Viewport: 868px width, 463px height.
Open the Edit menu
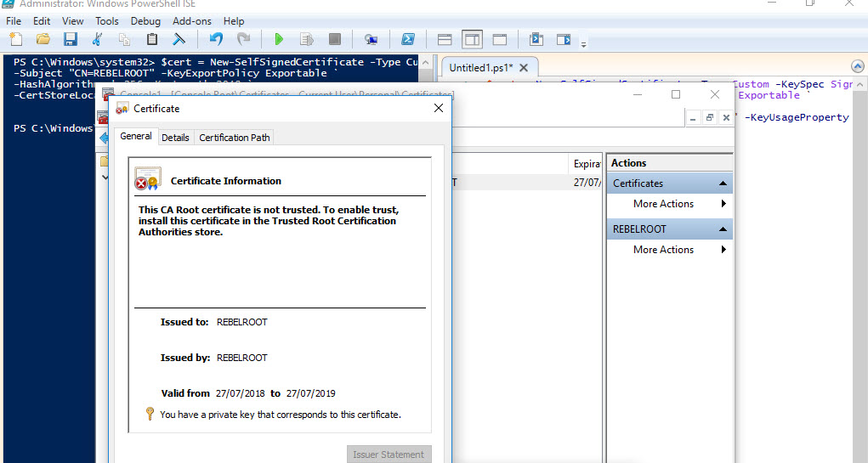point(42,21)
